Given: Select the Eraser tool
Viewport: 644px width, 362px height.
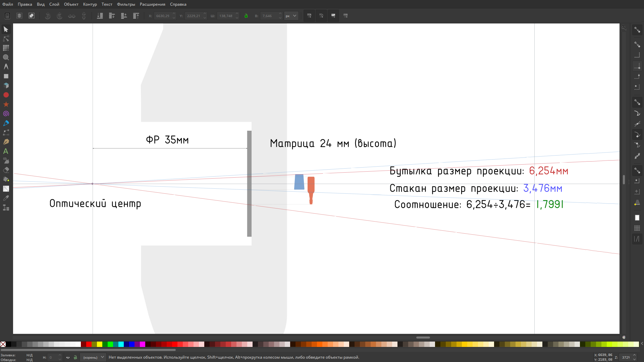Looking at the screenshot, I should click(6, 170).
